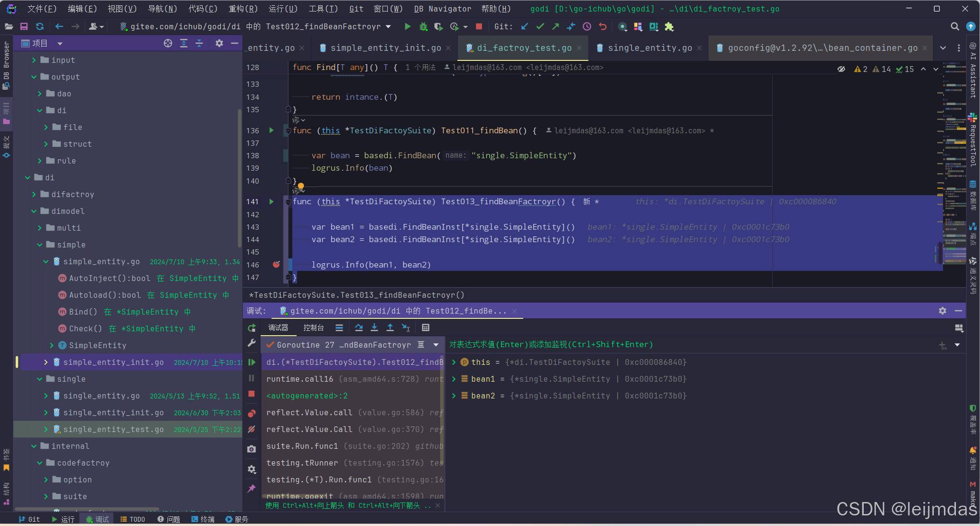This screenshot has height=526, width=980.
Task: Open project panel gear options
Action: [x=219, y=43]
